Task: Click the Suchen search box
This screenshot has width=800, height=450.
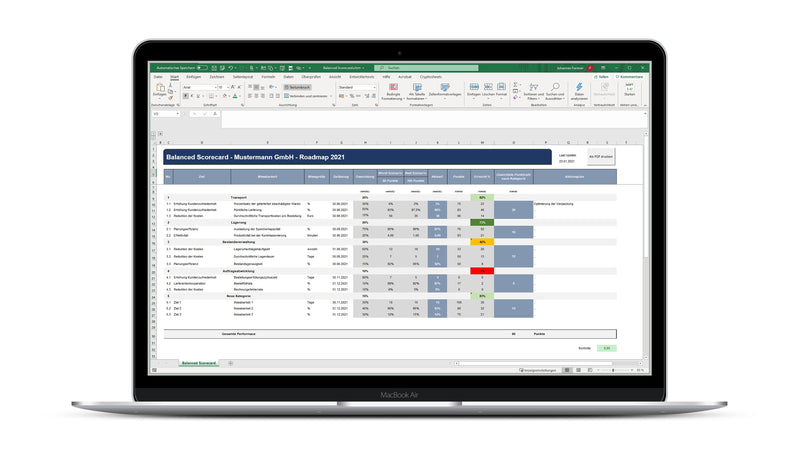Action: click(427, 68)
